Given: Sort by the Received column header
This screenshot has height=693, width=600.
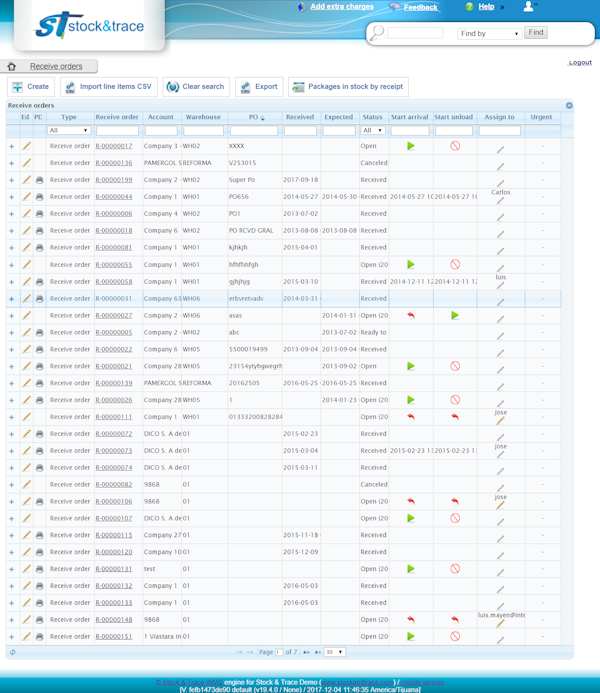Looking at the screenshot, I should pos(300,117).
